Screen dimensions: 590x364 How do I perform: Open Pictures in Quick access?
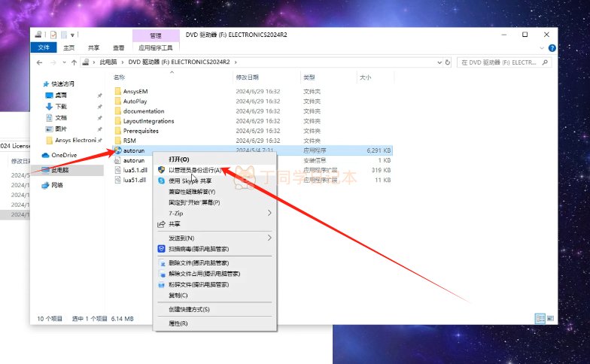click(x=56, y=129)
